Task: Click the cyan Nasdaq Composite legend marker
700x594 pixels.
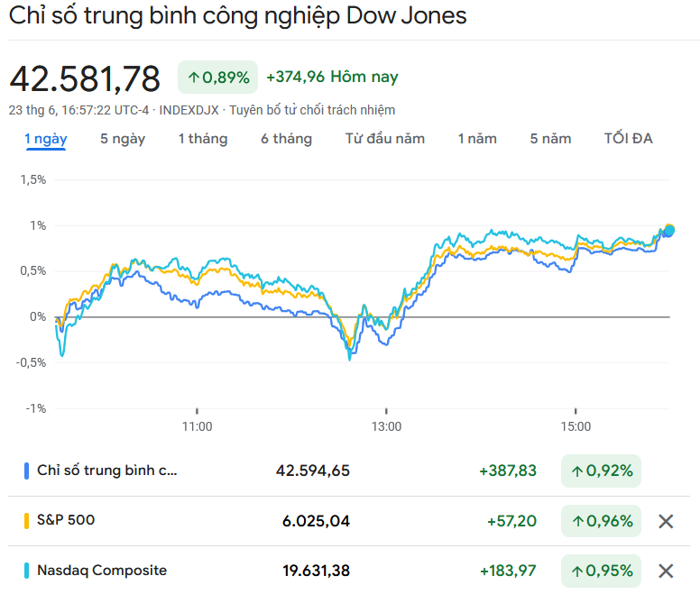Action: (x=27, y=571)
